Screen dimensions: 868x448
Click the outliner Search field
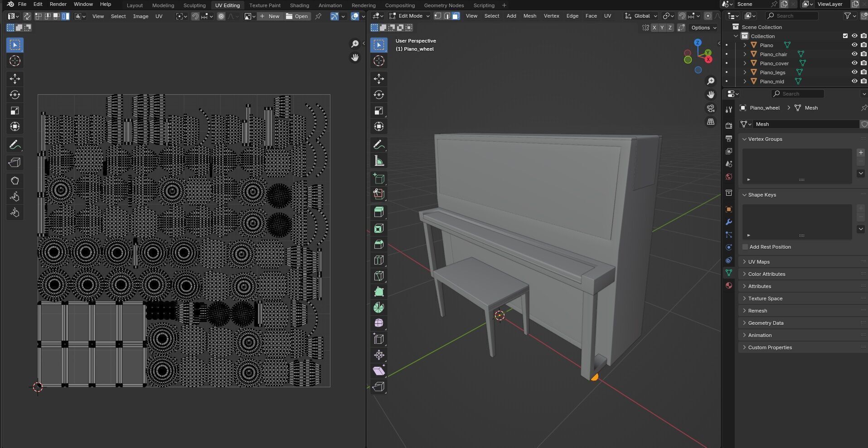pos(792,16)
